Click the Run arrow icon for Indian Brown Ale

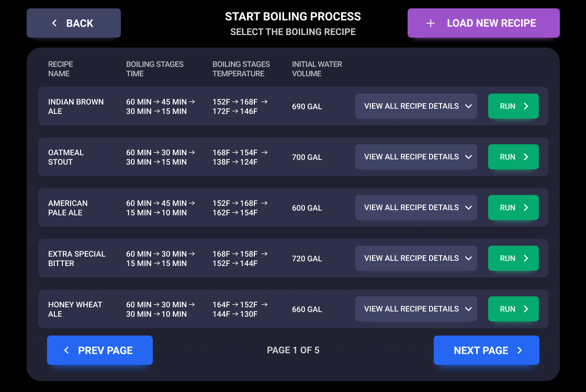tap(526, 106)
